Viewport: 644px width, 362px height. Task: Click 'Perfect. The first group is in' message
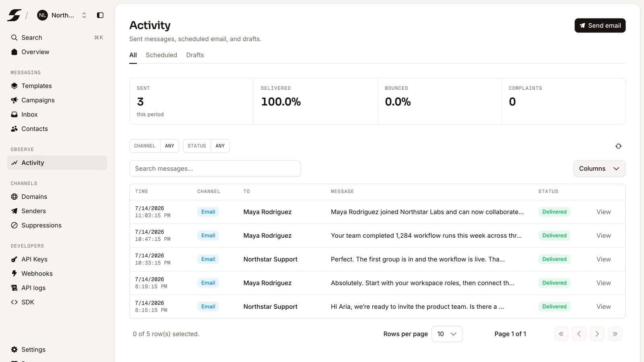click(418, 259)
